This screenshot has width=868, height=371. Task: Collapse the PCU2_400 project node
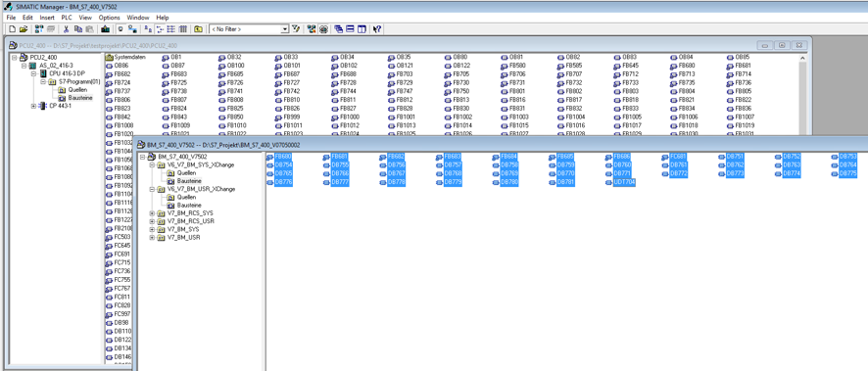pos(14,58)
